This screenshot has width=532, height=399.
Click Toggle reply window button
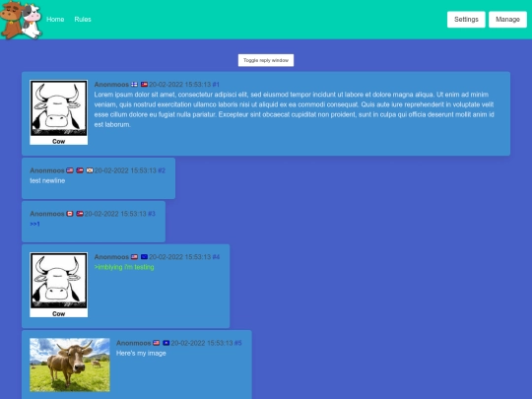coord(266,60)
